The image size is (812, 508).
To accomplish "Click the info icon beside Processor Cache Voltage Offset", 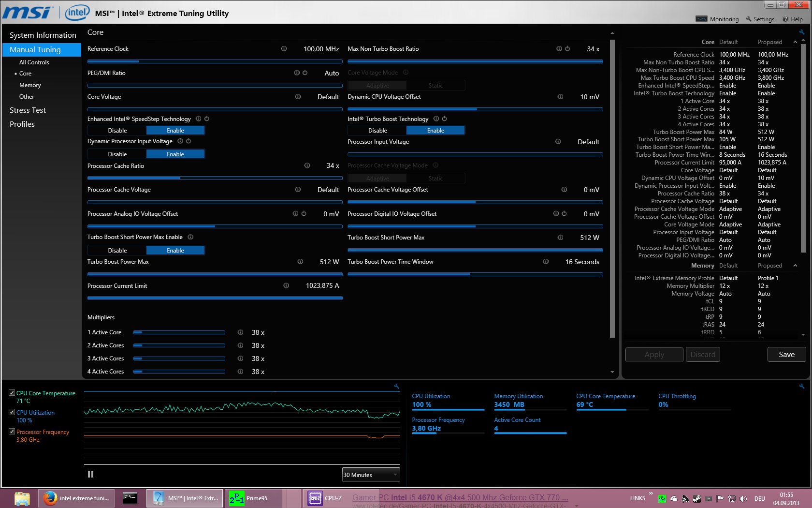I will [564, 189].
